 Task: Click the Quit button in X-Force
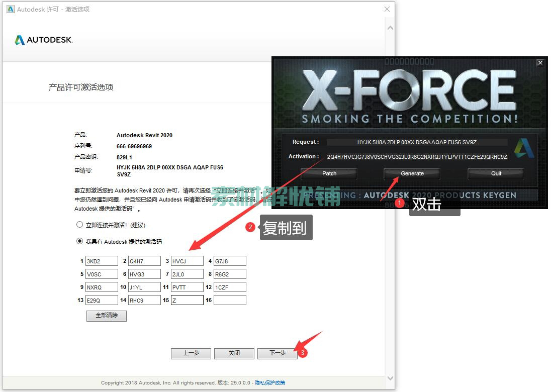coord(496,173)
